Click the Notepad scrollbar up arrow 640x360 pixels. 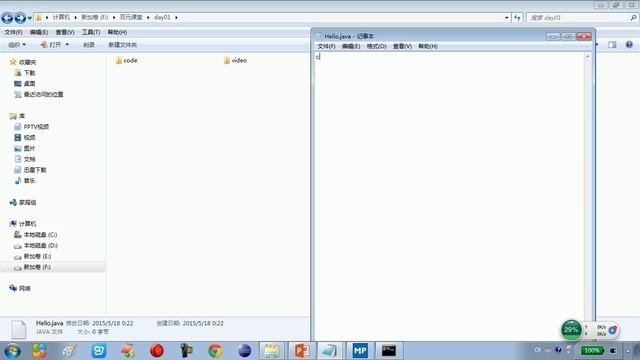[x=588, y=56]
